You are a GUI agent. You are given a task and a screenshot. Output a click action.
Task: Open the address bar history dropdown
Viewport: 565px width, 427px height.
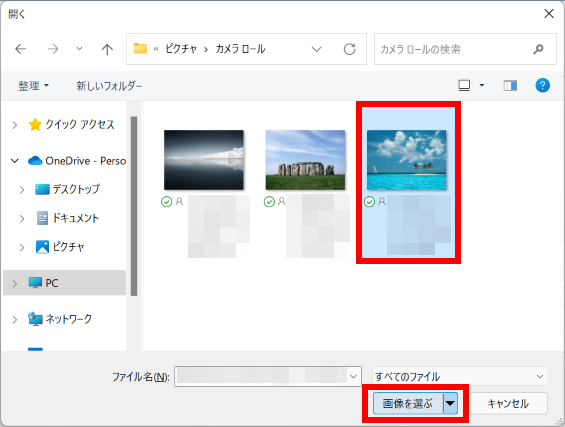pyautogui.click(x=316, y=49)
